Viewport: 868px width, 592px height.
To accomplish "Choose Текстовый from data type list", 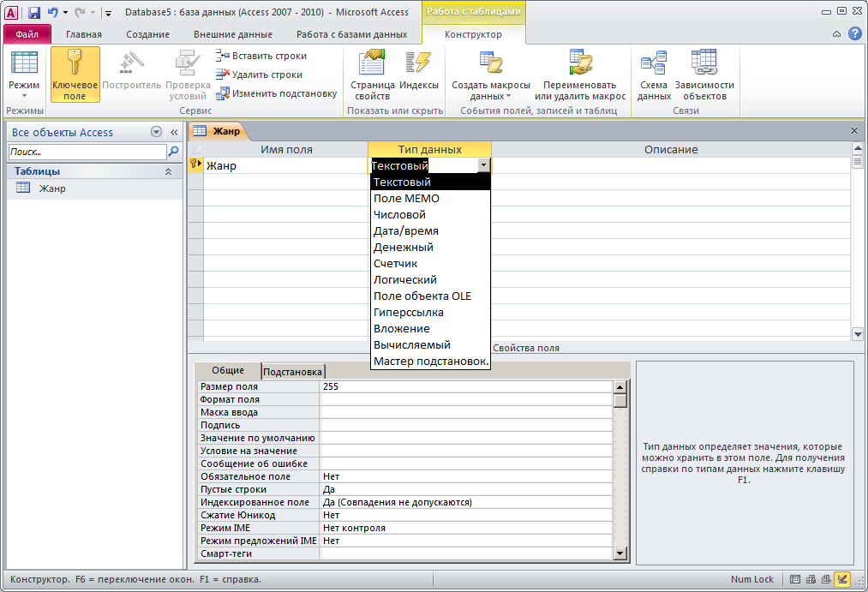I will [x=430, y=182].
